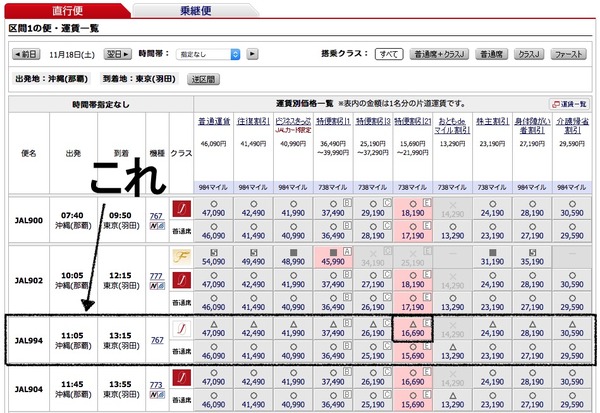
Task: Click the 逆区間 reverse route button
Action: (203, 79)
